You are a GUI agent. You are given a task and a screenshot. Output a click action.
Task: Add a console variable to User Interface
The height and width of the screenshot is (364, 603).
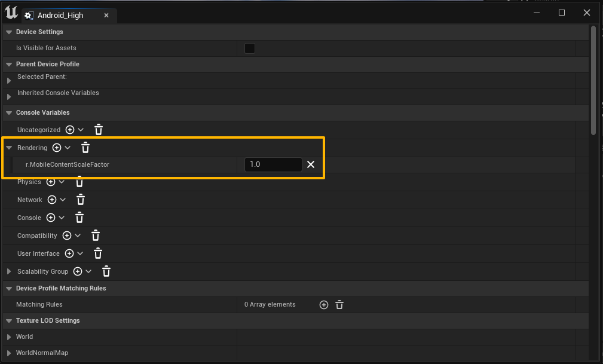[69, 253]
